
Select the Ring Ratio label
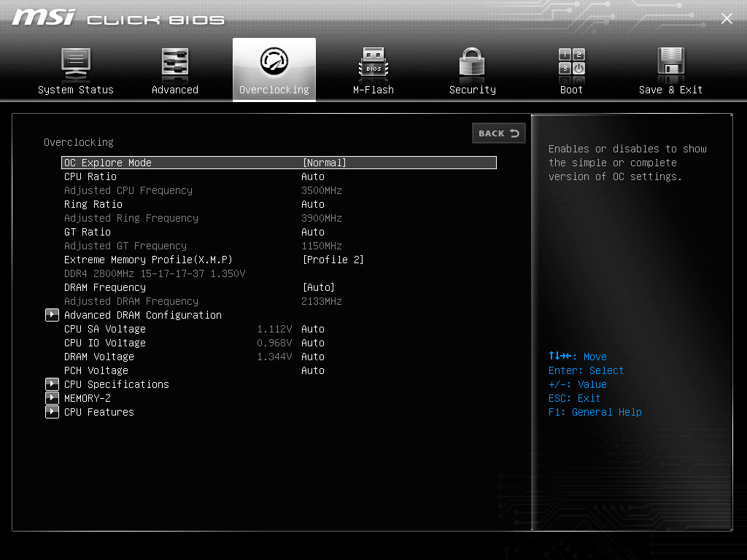[x=93, y=204]
